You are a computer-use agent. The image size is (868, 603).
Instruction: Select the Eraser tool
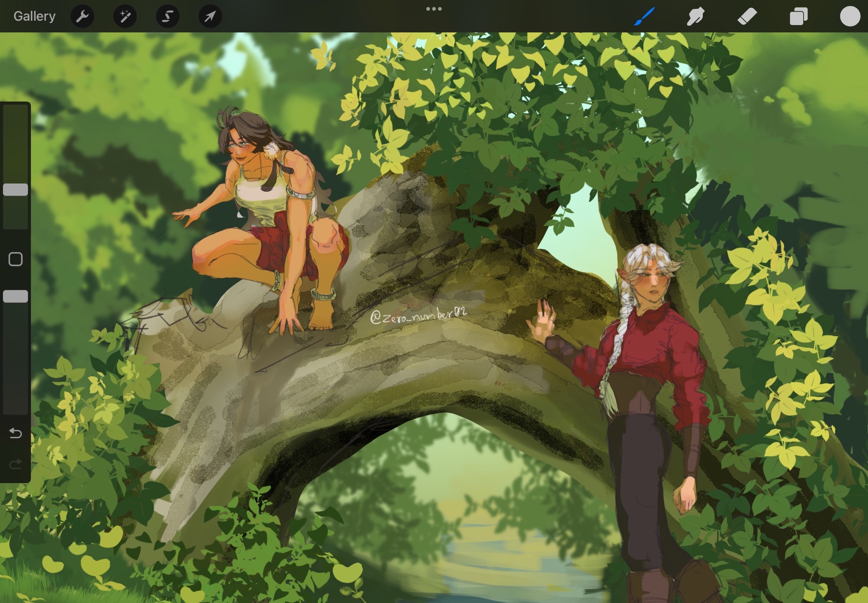click(x=747, y=16)
